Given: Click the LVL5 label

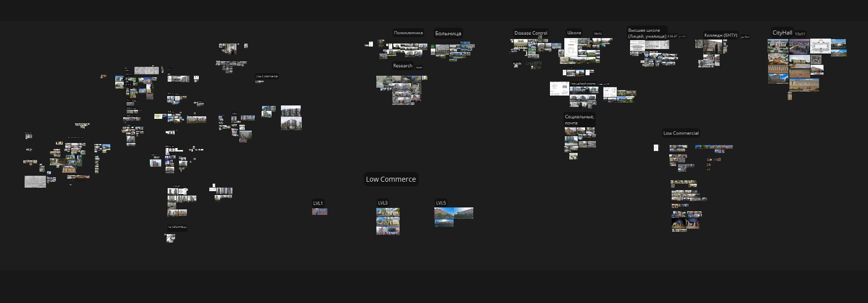Looking at the screenshot, I should [441, 203].
